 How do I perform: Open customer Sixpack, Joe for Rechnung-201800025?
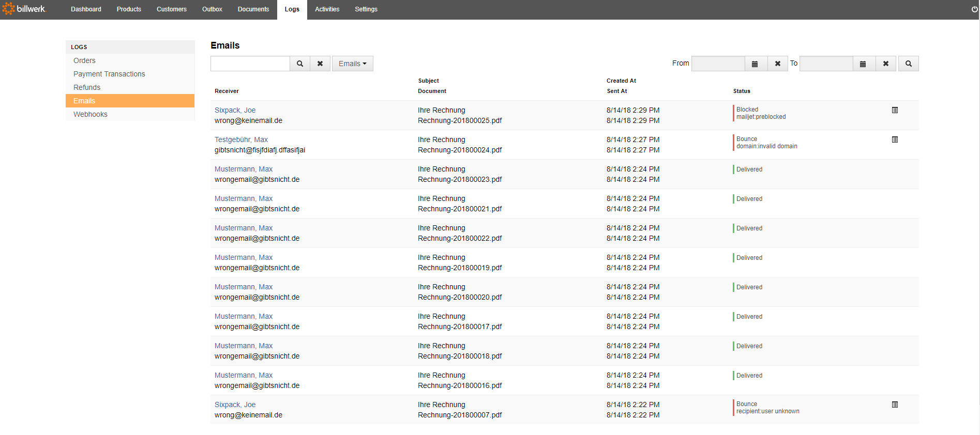tap(235, 110)
